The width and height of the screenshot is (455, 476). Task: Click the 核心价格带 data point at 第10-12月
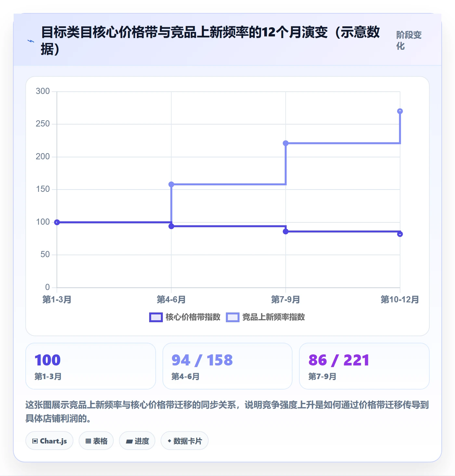coord(400,234)
